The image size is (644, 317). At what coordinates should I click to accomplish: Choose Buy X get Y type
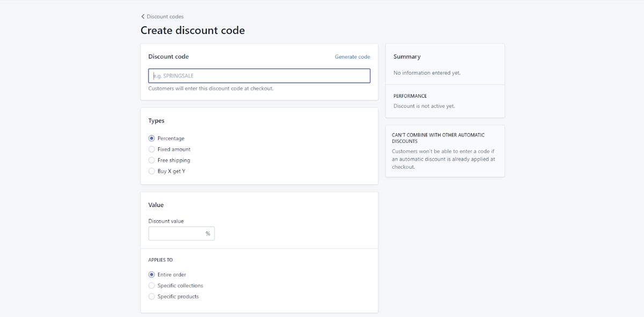(x=167, y=171)
